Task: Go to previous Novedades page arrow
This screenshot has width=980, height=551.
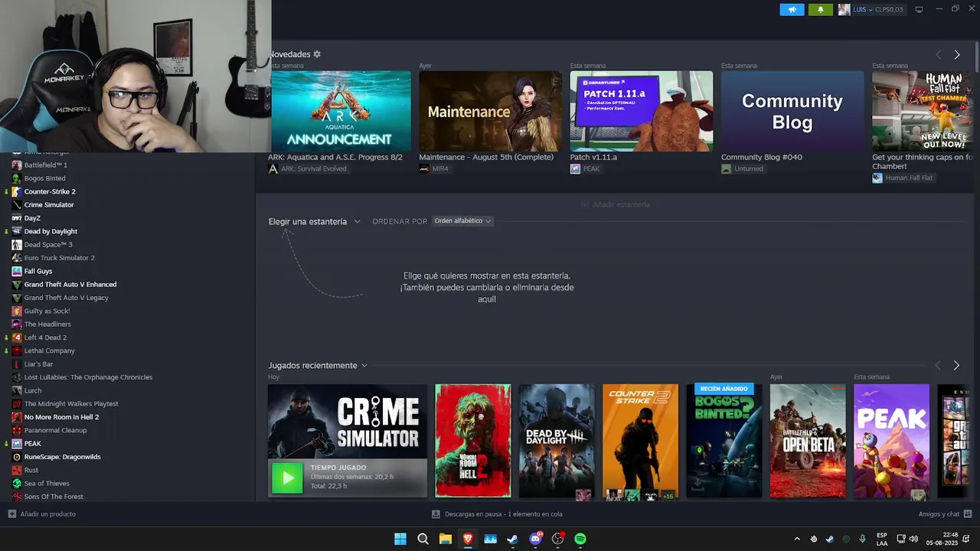Action: point(938,54)
